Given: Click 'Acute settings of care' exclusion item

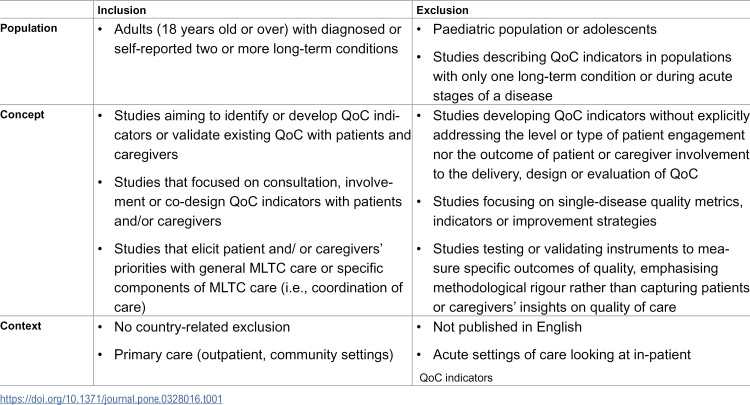Looking at the screenshot, I should (562, 355).
